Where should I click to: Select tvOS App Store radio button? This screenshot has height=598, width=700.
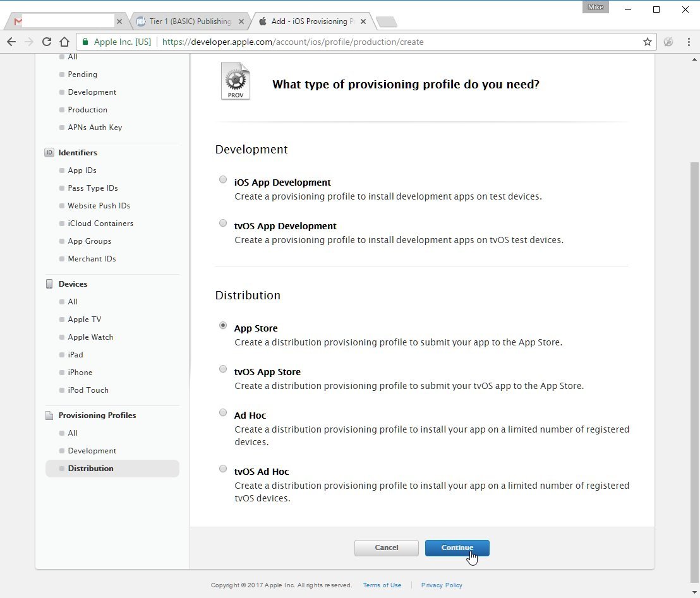pos(223,369)
